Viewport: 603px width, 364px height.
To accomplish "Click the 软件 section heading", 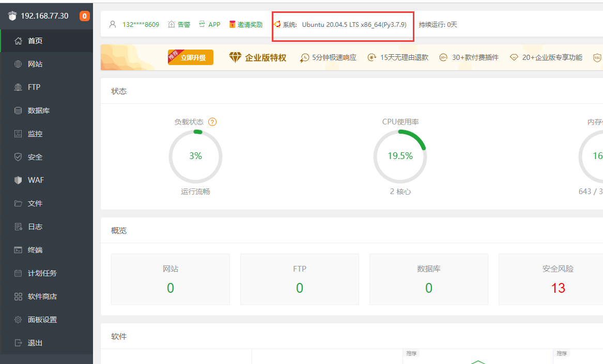I will pos(119,336).
